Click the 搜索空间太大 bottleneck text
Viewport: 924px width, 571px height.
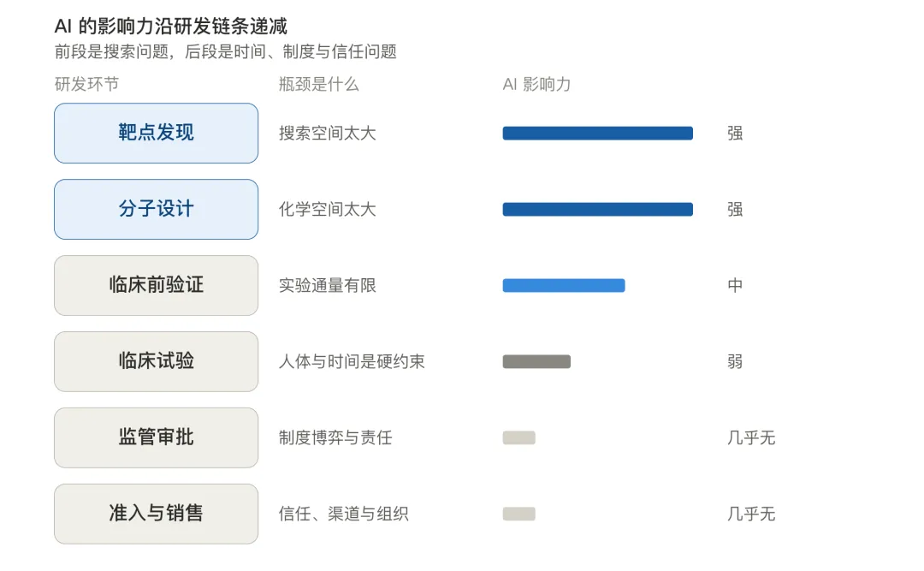327,134
